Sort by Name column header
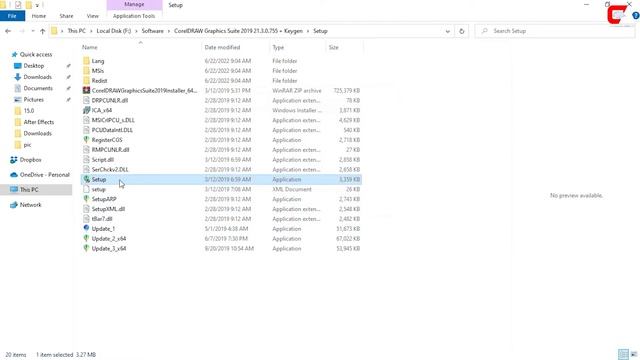This screenshot has width=640, height=360. (90, 47)
